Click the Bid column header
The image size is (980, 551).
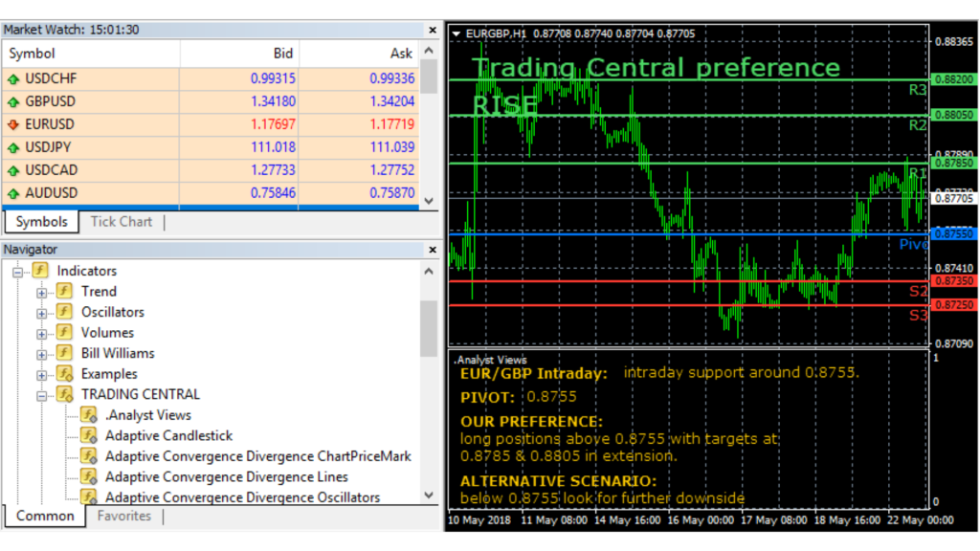[239, 54]
